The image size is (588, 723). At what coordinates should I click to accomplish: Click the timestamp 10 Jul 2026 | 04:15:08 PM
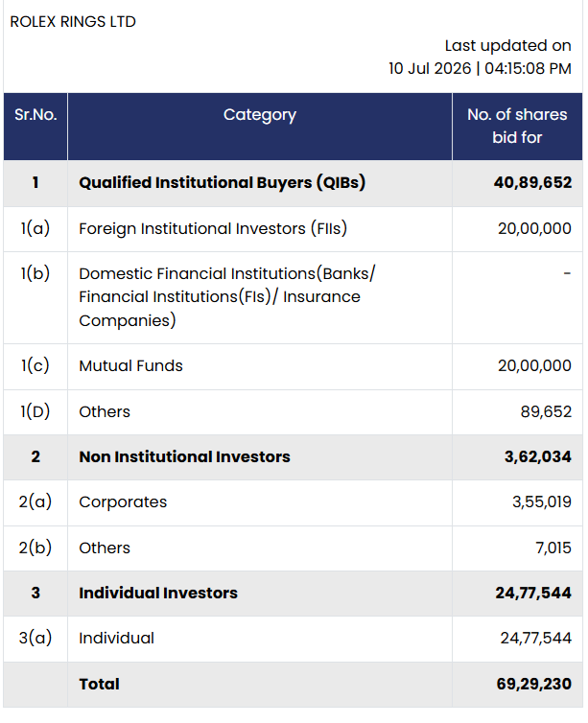coord(480,68)
